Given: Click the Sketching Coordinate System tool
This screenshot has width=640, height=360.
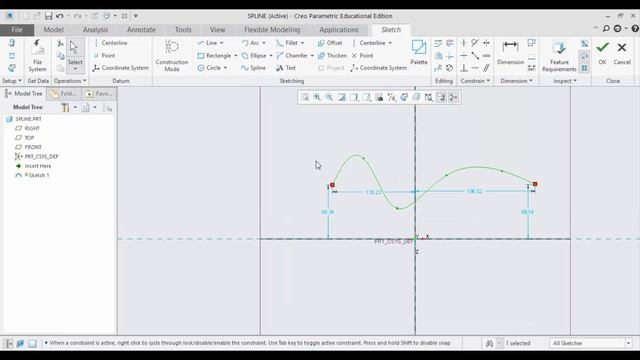Looking at the screenshot, I should click(x=378, y=68).
